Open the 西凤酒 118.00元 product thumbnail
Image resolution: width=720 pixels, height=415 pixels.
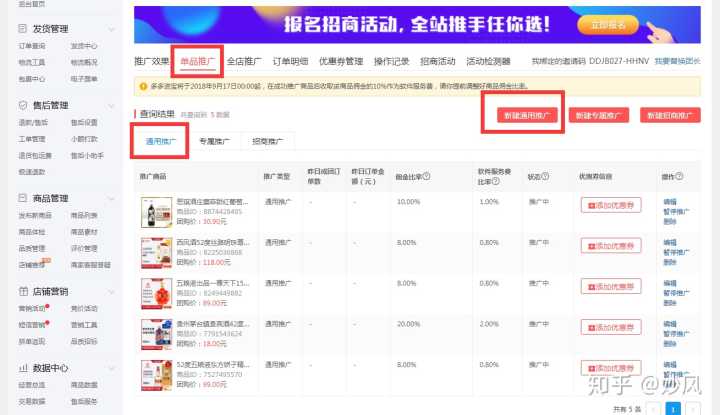tap(156, 253)
